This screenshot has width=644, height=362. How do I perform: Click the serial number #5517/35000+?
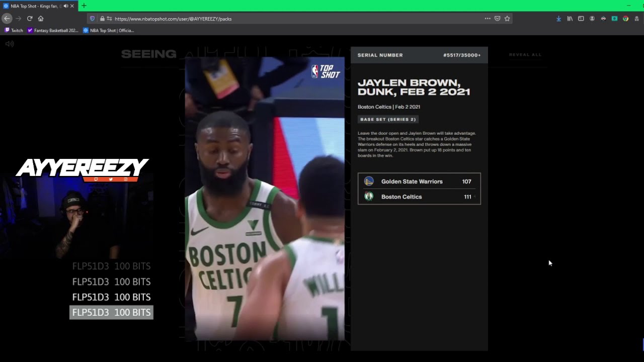[x=462, y=55]
